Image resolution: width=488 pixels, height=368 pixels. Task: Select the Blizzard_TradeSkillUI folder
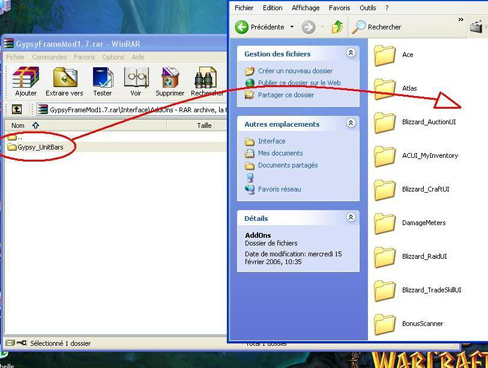pos(417,290)
